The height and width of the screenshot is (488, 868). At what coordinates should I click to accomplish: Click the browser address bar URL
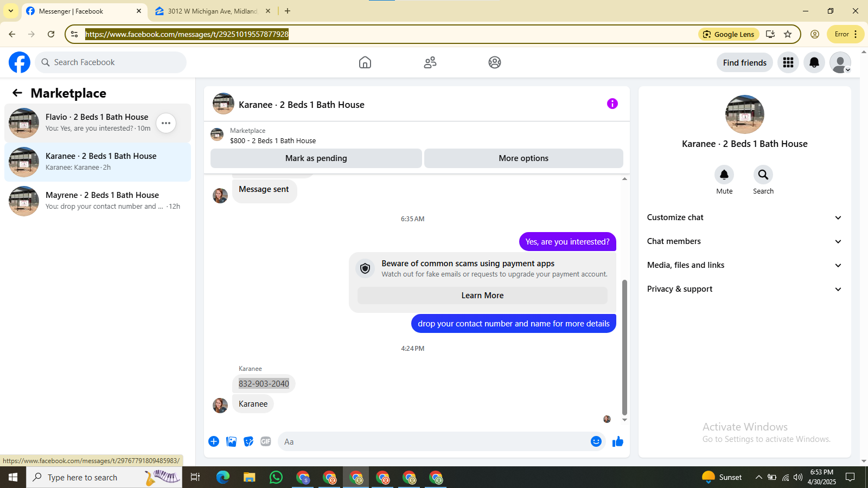187,34
